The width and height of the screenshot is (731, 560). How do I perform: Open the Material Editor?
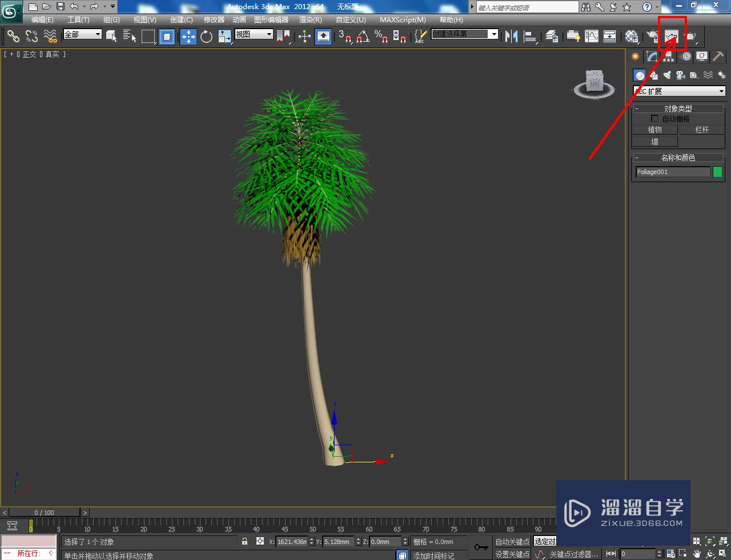point(632,37)
